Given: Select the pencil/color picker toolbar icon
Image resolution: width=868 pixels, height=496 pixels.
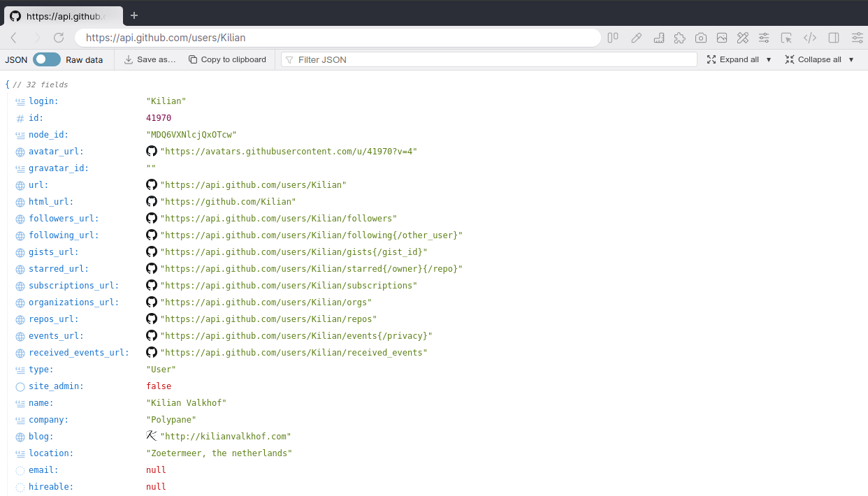Looking at the screenshot, I should point(636,38).
